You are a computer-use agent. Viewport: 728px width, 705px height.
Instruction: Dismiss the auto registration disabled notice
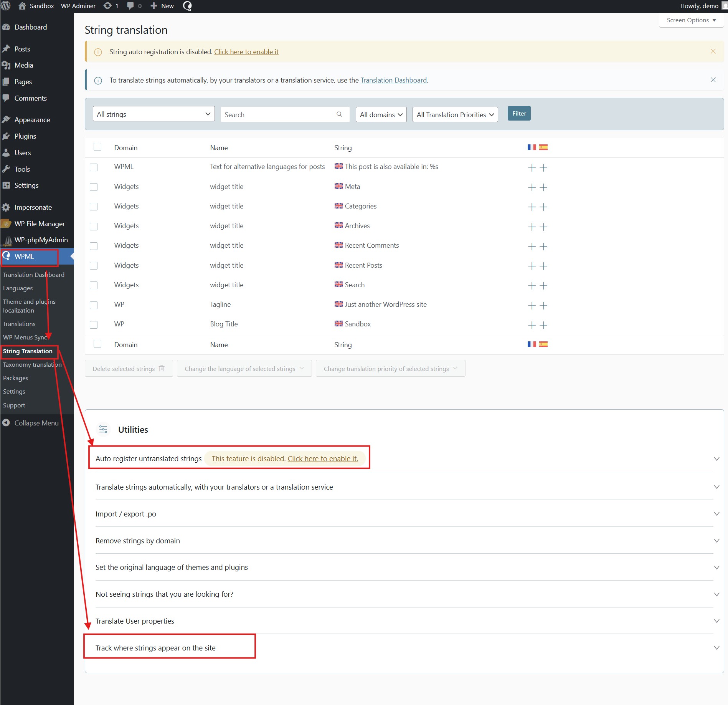713,51
